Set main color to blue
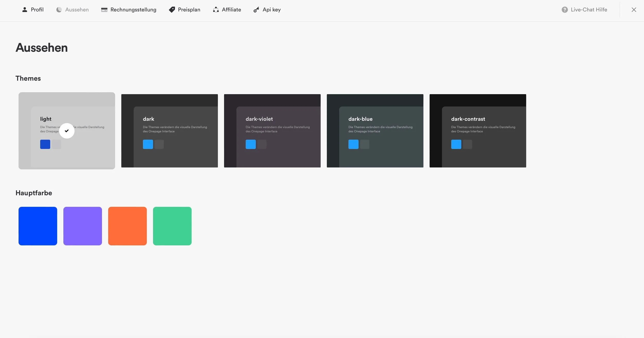The image size is (644, 338). pyautogui.click(x=38, y=226)
